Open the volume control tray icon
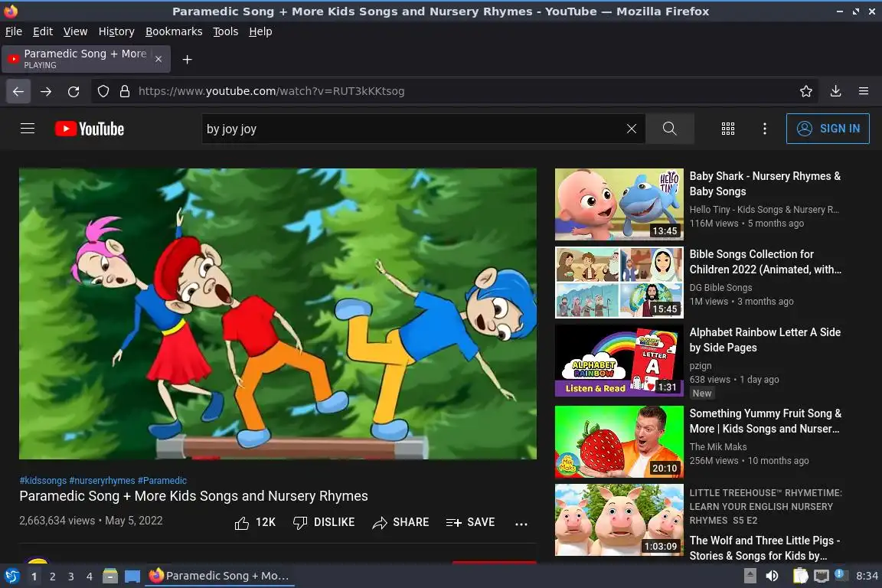The image size is (882, 588). click(773, 576)
